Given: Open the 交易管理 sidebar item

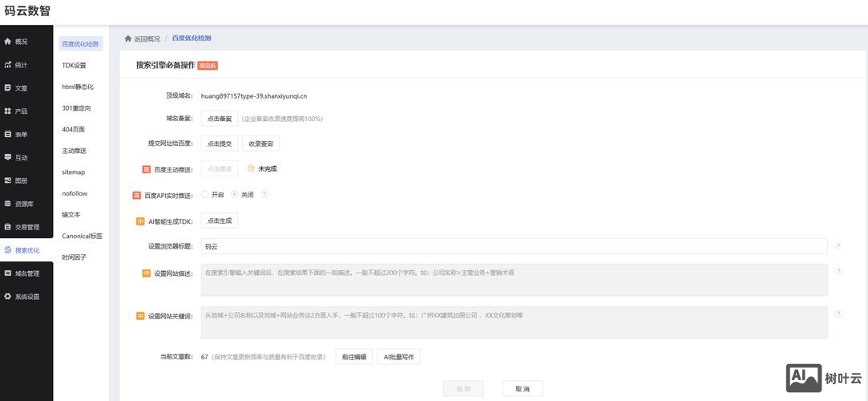Looking at the screenshot, I should point(26,227).
